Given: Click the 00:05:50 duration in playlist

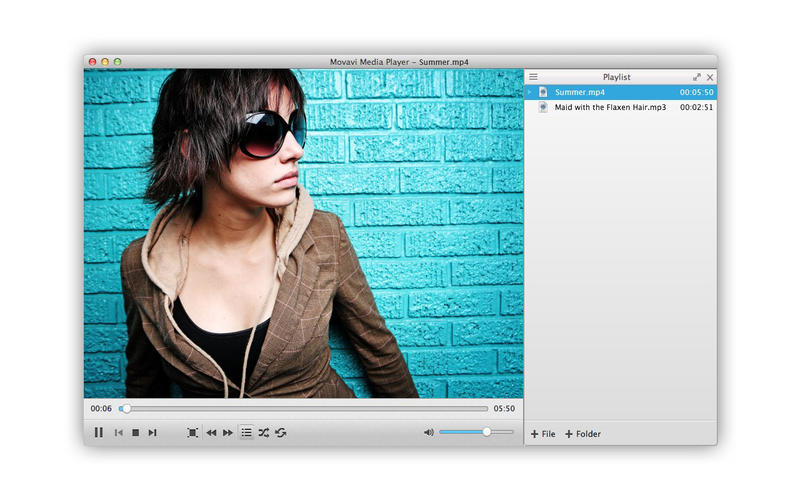Looking at the screenshot, I should (696, 92).
